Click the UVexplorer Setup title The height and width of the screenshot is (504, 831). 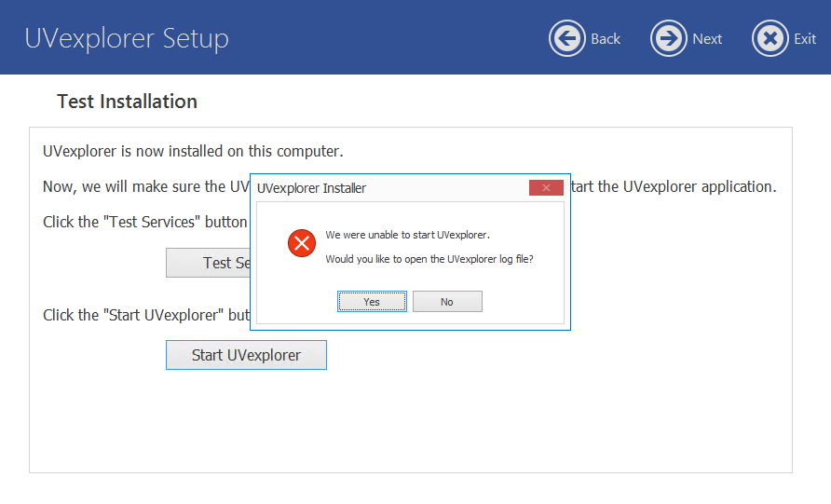coord(127,39)
